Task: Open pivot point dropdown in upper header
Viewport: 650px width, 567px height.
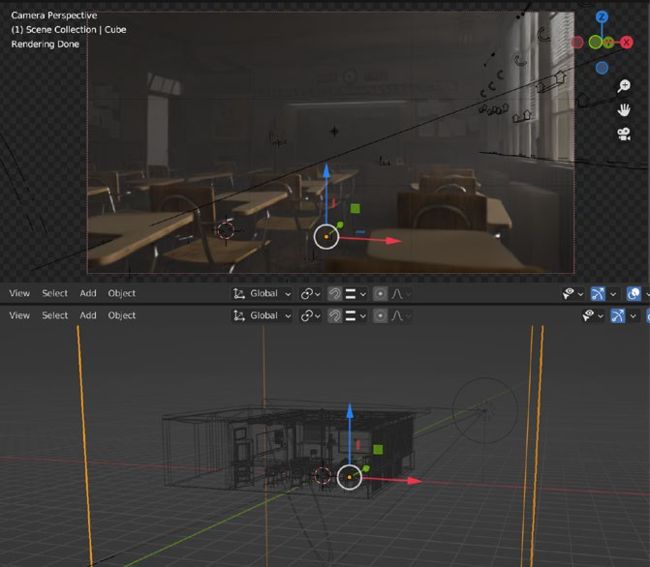Action: pos(309,294)
